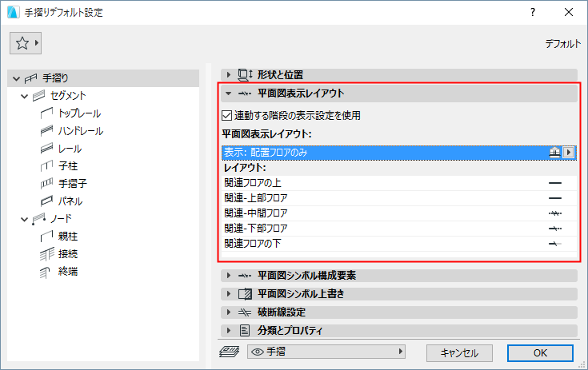Viewport: 588px width, 370px height.
Task: Collapse the セグメント tree node chevron
Action: [24, 96]
